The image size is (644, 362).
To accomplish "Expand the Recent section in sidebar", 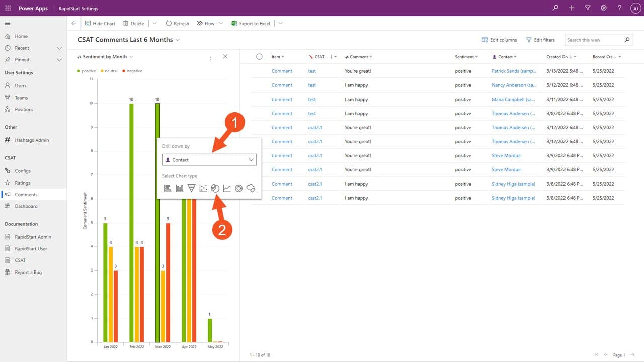I will pos(59,48).
